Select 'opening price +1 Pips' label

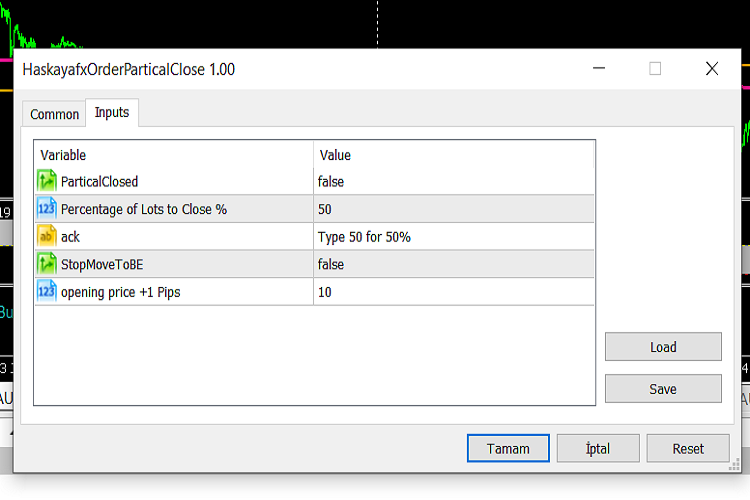(x=121, y=292)
